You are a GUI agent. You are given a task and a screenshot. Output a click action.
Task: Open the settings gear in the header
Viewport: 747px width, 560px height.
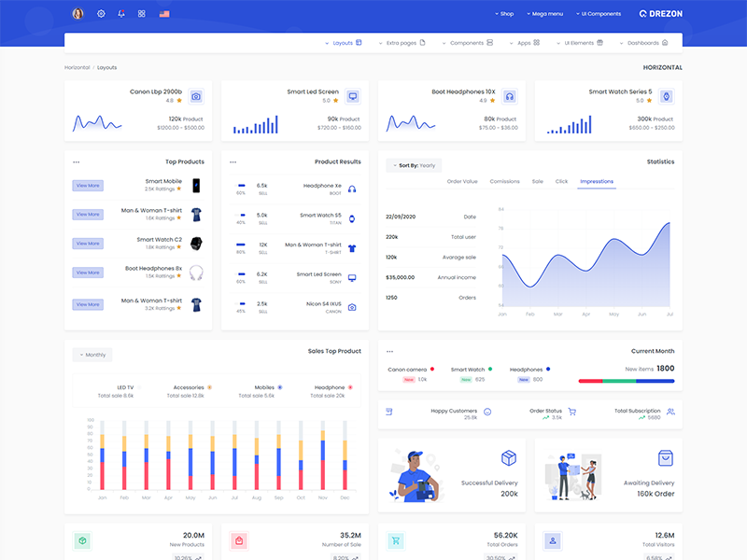click(101, 14)
